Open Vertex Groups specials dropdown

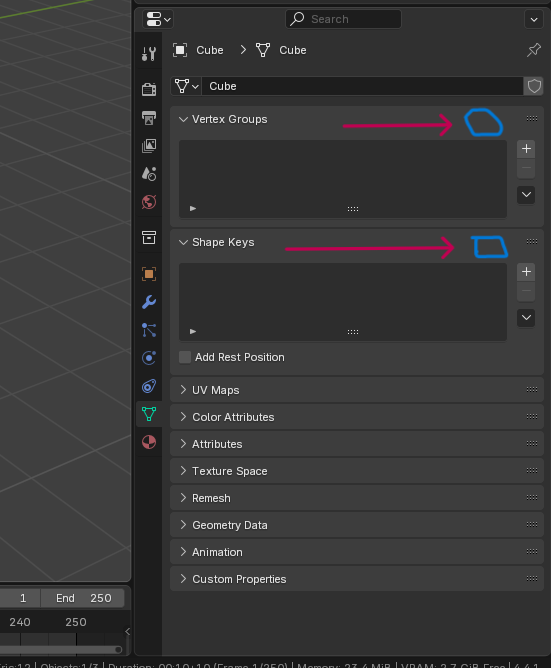(x=526, y=195)
